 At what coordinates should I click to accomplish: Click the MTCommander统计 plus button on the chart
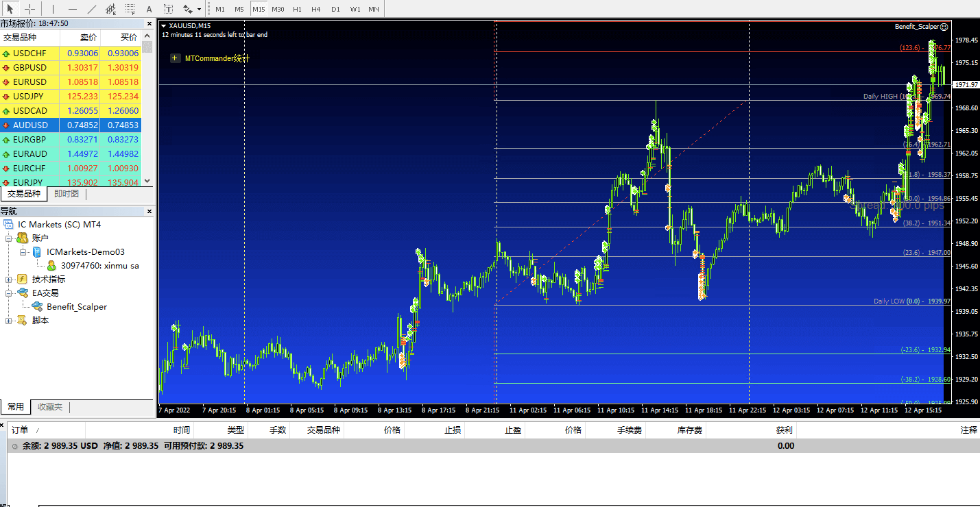coord(175,58)
